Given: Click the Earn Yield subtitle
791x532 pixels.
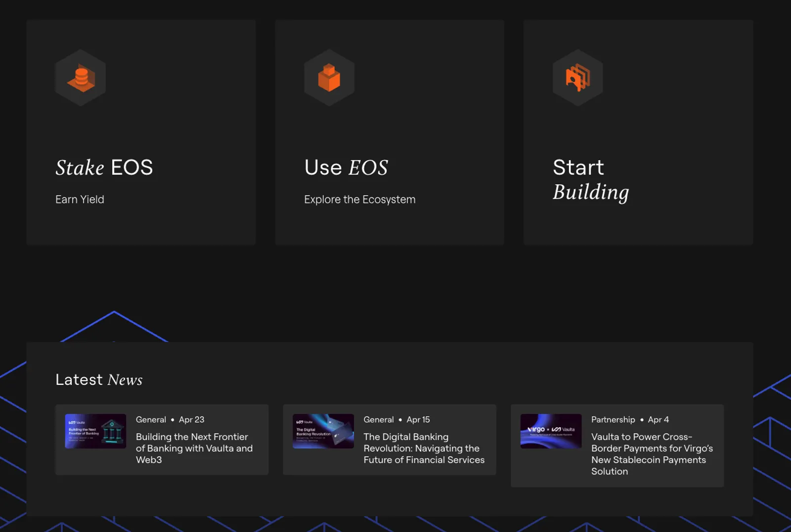Looking at the screenshot, I should (x=80, y=199).
